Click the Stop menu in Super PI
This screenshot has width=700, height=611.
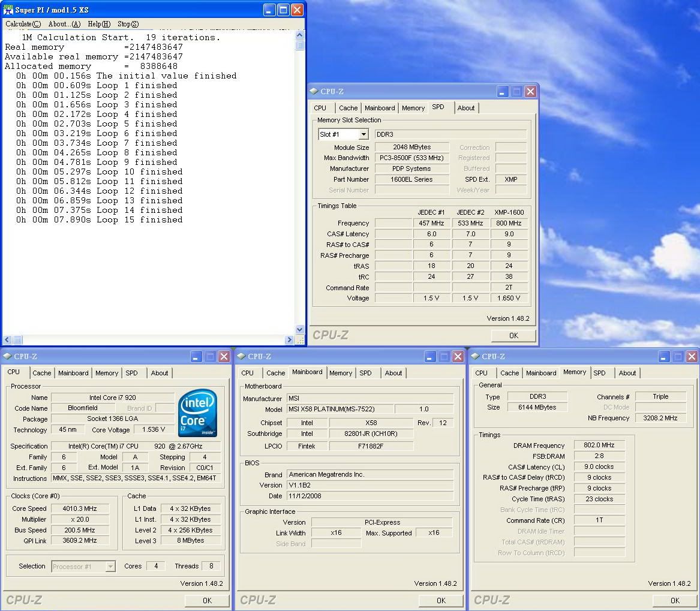point(128,24)
